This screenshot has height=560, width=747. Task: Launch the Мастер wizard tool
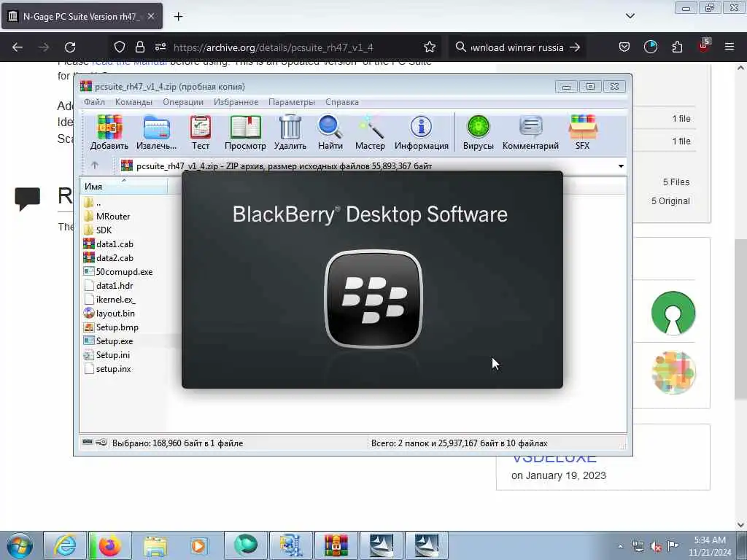point(370,133)
